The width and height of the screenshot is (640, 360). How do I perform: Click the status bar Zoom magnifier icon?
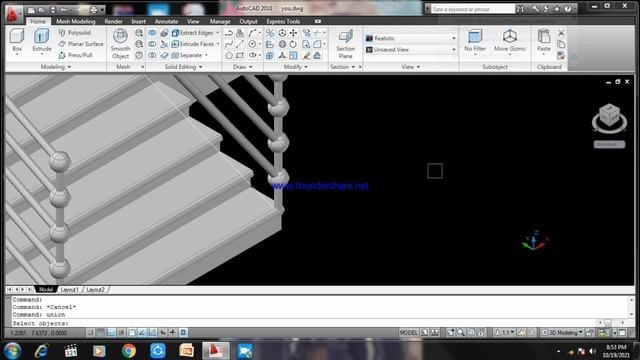(461, 333)
